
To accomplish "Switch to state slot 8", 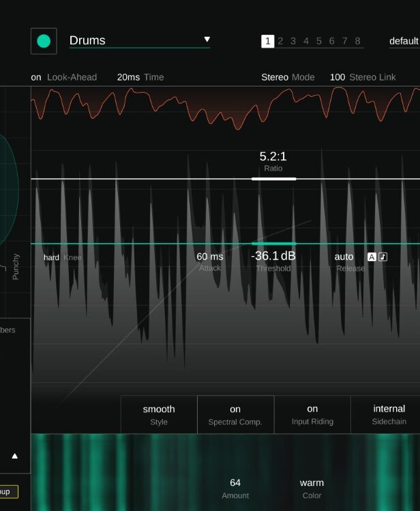I will [x=357, y=42].
